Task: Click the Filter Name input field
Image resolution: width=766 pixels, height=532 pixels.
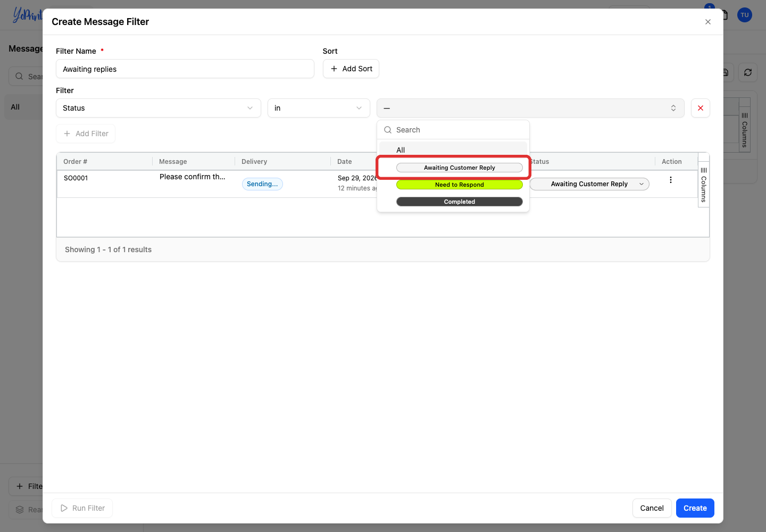Action: (x=185, y=69)
